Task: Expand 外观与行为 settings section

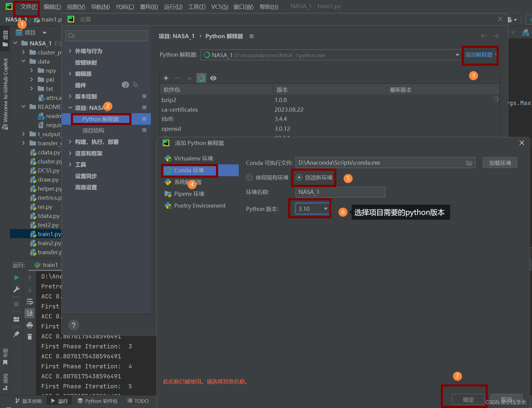Action: [x=70, y=51]
